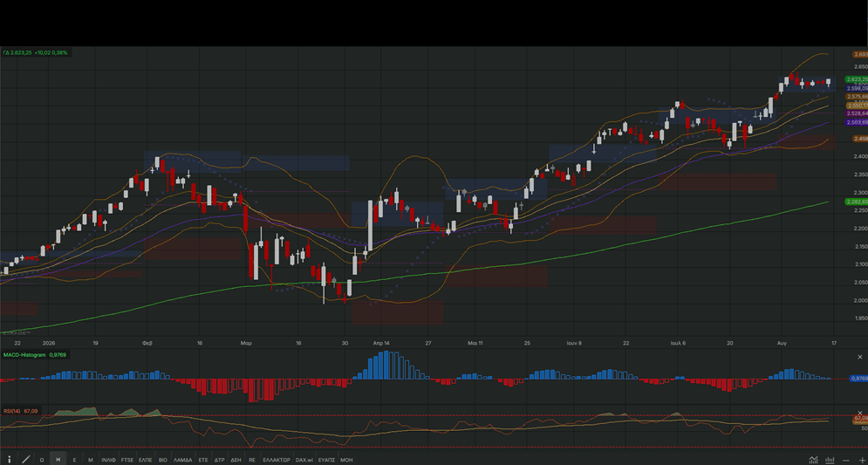Click the 2026 year axis label
This screenshot has height=465, width=868.
[x=49, y=343]
